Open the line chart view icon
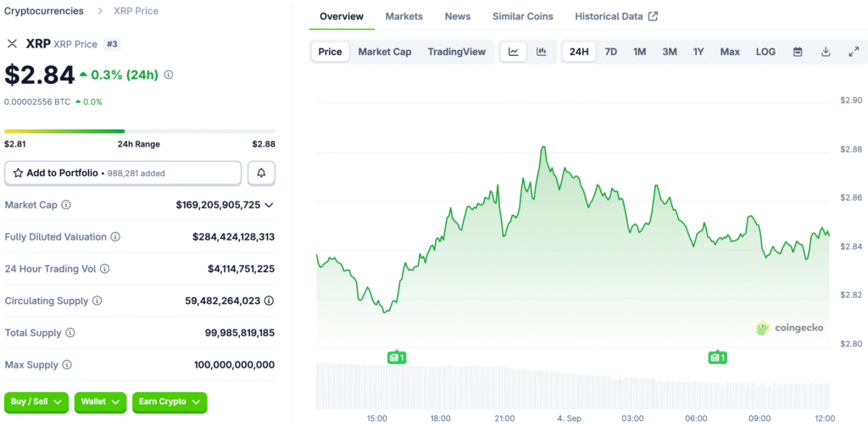The image size is (868, 426). (x=514, y=52)
